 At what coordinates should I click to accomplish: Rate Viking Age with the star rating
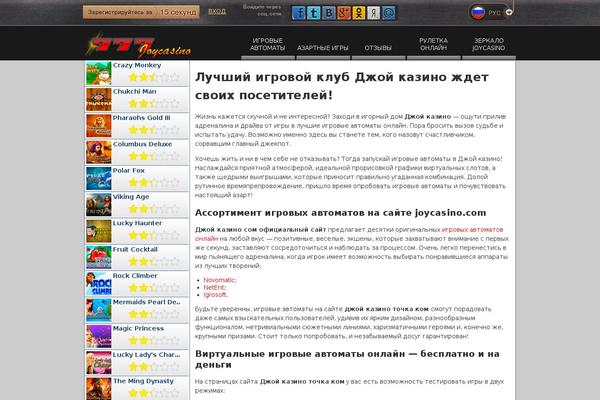154,209
